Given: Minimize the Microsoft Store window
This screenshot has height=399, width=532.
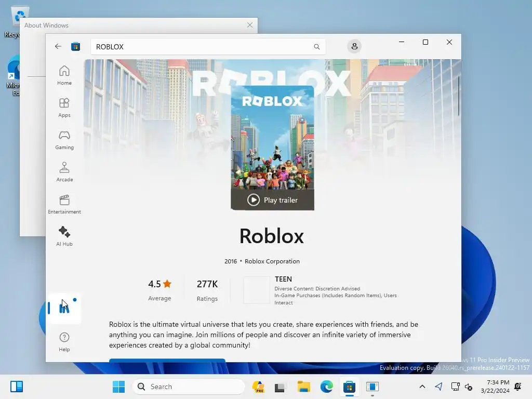Looking at the screenshot, I should point(402,42).
